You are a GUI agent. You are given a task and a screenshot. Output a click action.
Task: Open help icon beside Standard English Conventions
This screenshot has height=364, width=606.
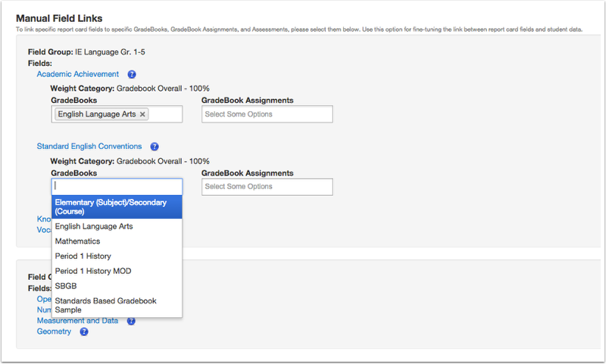155,147
